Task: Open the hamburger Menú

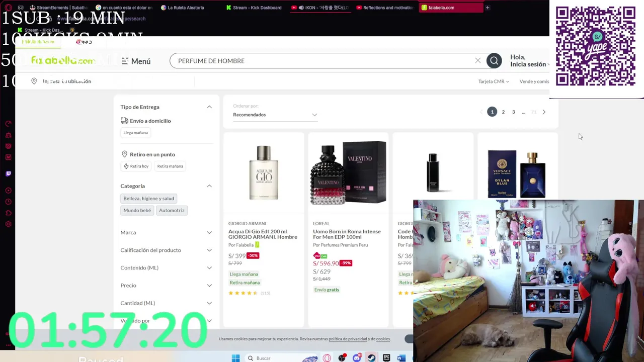Action: tap(136, 61)
